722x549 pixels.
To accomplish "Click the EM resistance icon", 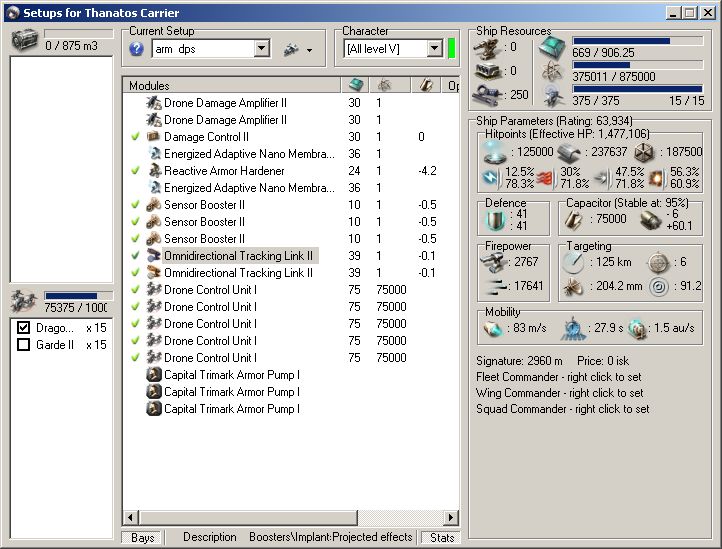I will point(491,178).
